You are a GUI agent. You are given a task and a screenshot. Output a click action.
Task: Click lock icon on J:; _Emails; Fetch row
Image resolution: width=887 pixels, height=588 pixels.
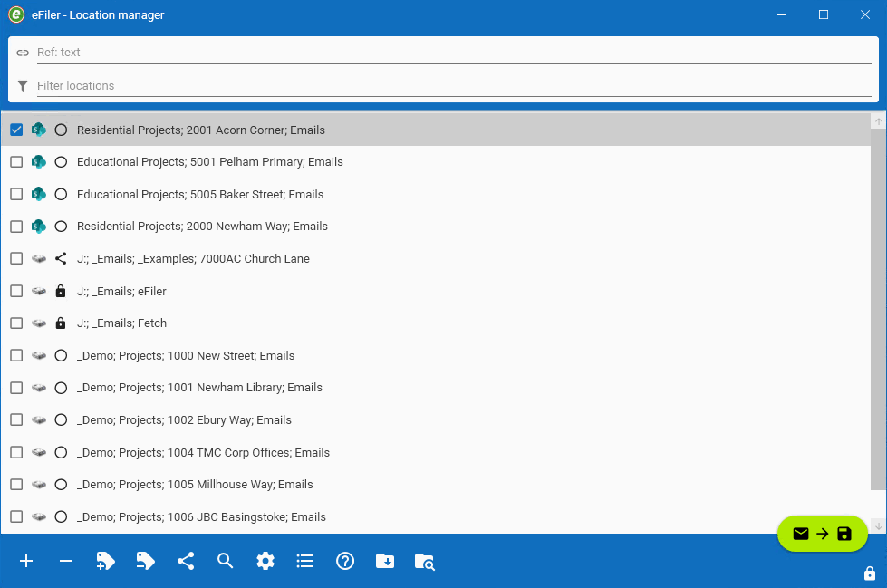click(x=61, y=323)
